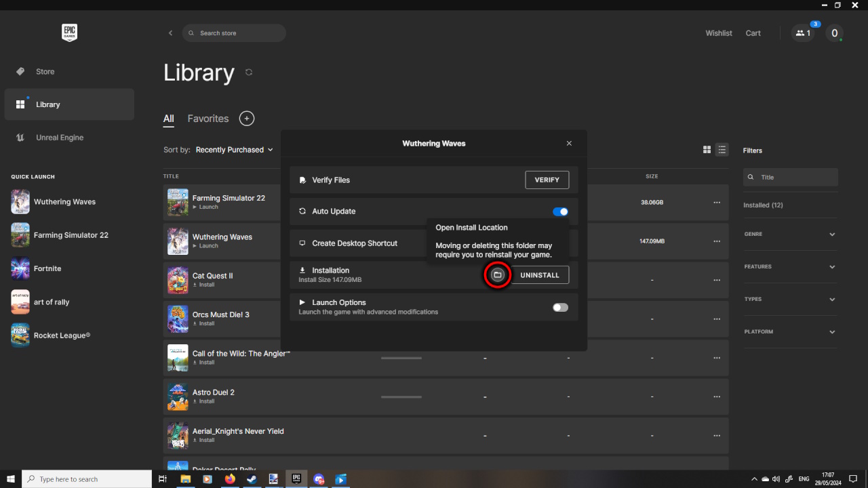Screen dimensions: 868x488
Task: Open Farming Simulator 22 options menu
Action: 716,203
